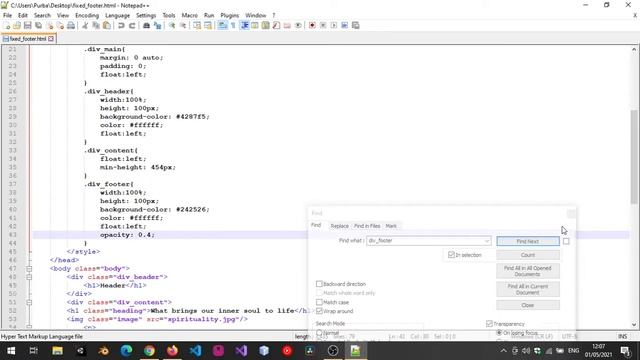The image size is (640, 360).
Task: Open Google Chrome from the taskbar
Action: click(149, 351)
